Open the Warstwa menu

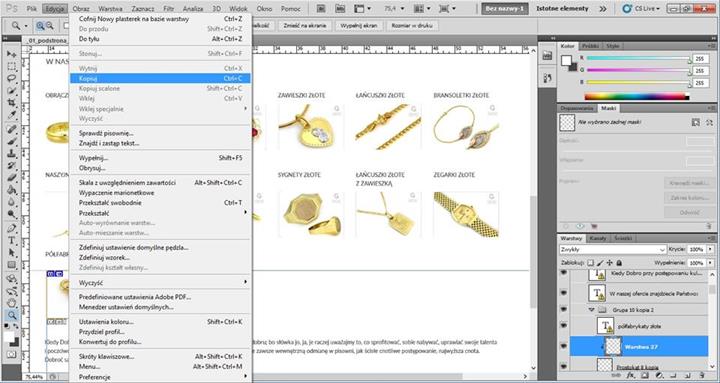tap(110, 9)
